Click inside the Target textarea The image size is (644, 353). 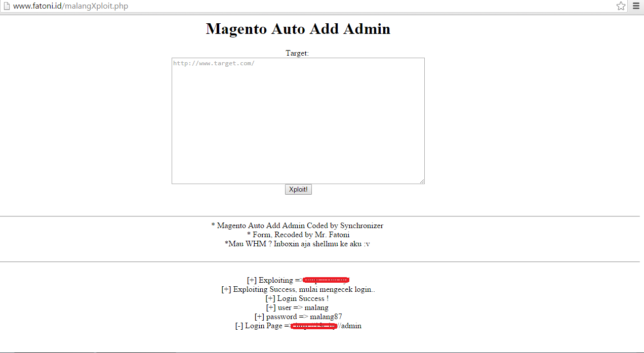point(298,121)
